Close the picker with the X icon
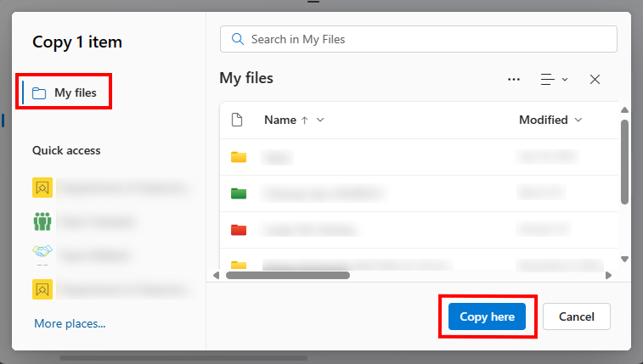The image size is (643, 364). [x=595, y=79]
